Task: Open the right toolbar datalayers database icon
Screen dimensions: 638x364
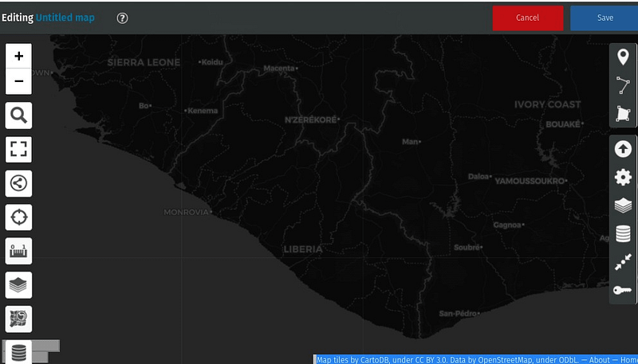Action: tap(623, 234)
